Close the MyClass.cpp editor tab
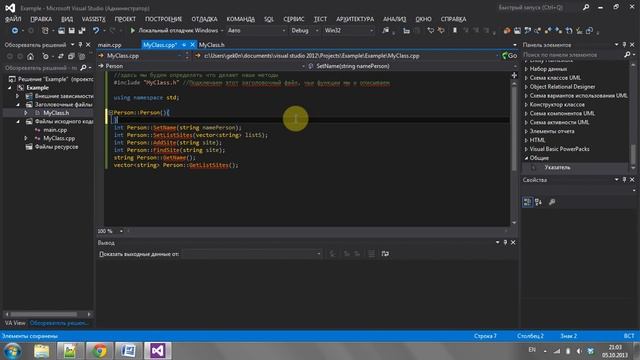Screen dimensions: 640x360 192,45
